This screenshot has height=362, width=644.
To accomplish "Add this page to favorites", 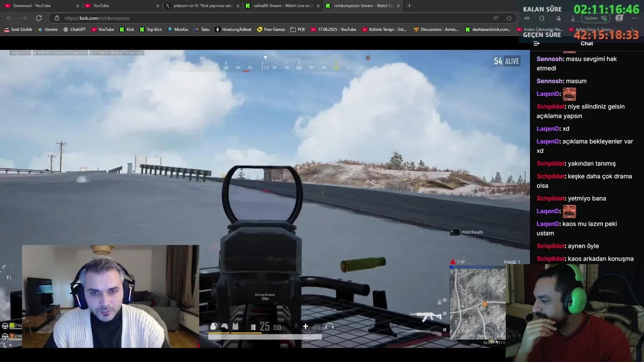I will pos(509,18).
